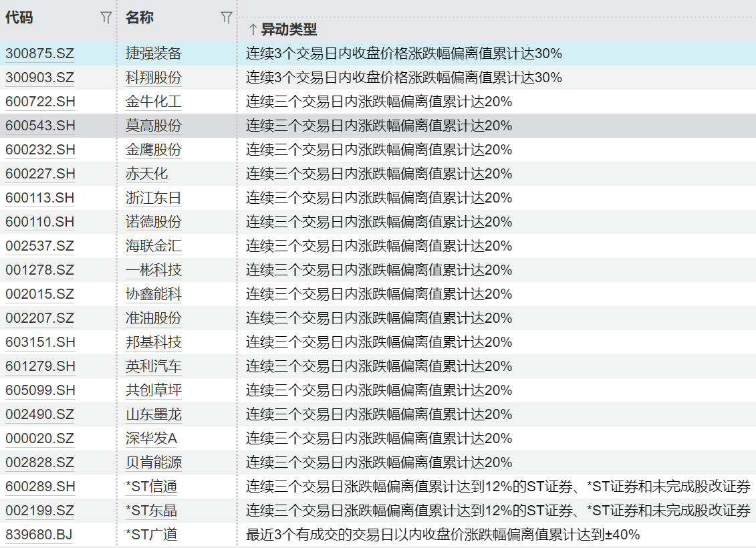Open stock name *ST东晶
Screen dimensions: 756x548
(x=151, y=511)
